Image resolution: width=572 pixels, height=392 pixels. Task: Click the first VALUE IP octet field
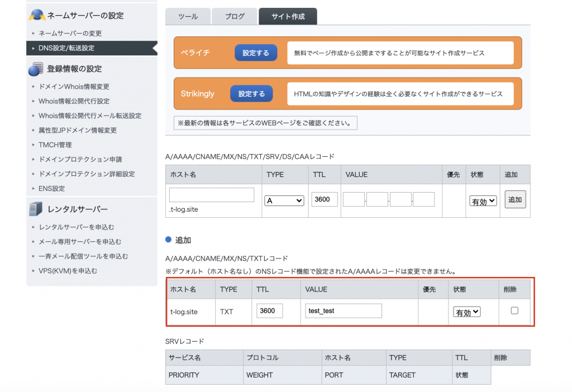[x=354, y=199]
